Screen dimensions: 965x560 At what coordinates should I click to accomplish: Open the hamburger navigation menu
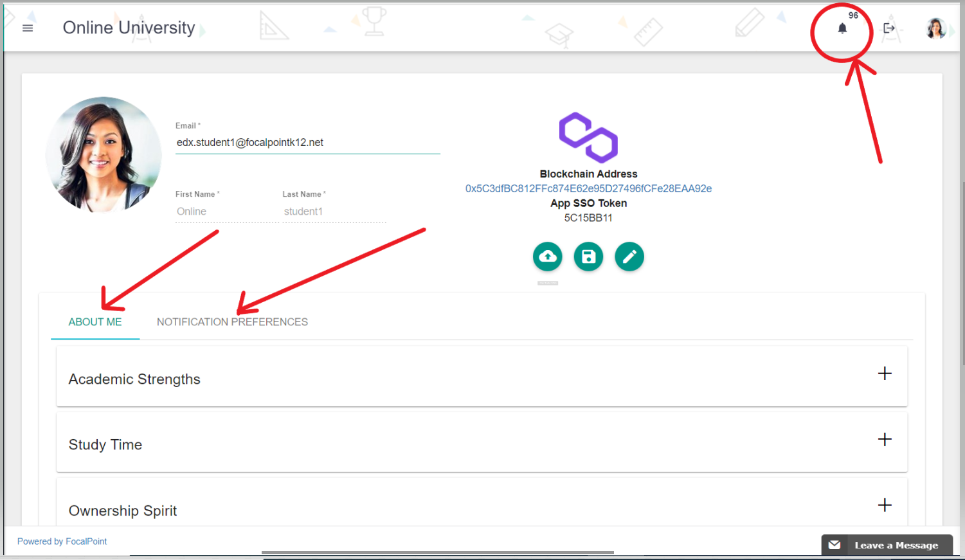(x=28, y=28)
